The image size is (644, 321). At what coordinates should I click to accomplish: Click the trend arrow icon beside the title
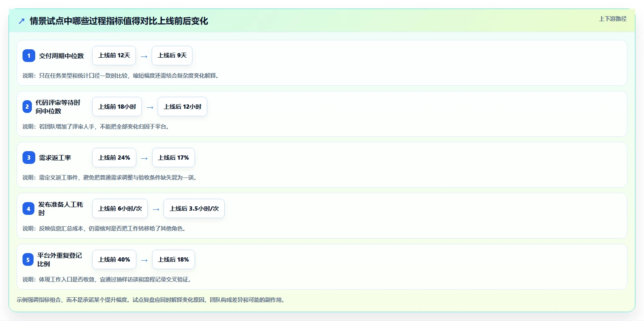tap(22, 21)
